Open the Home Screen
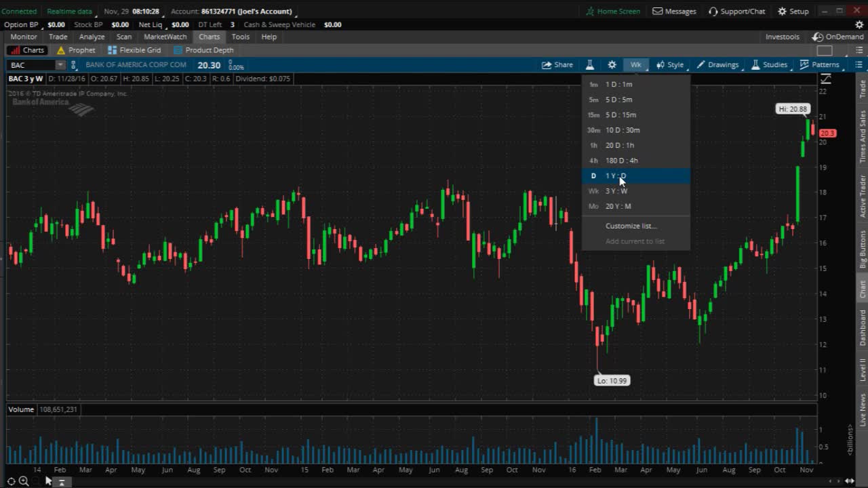Viewport: 868px width, 488px height. tap(613, 11)
